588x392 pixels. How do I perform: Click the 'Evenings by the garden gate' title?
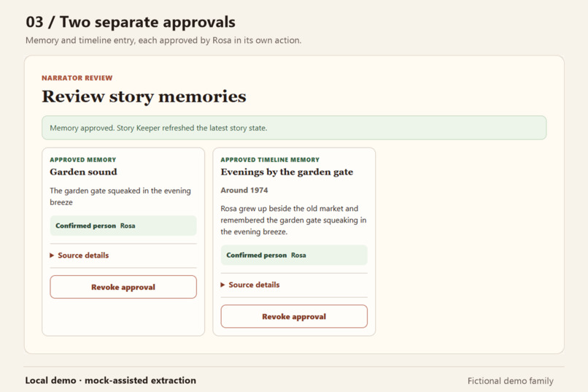click(287, 172)
